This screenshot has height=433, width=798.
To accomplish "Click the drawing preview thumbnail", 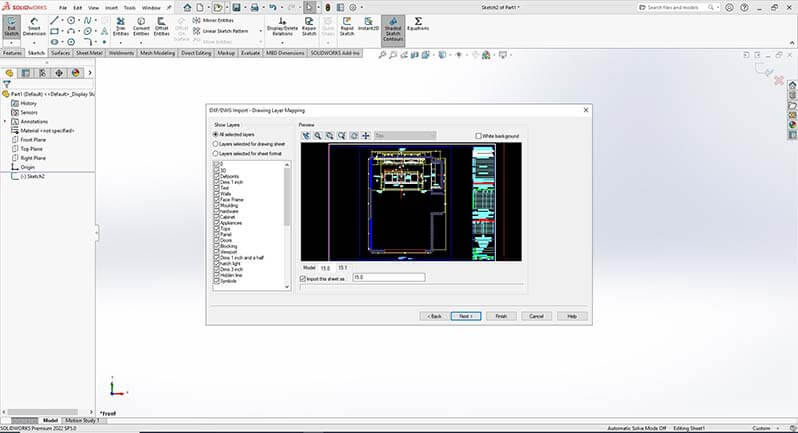I will (411, 202).
